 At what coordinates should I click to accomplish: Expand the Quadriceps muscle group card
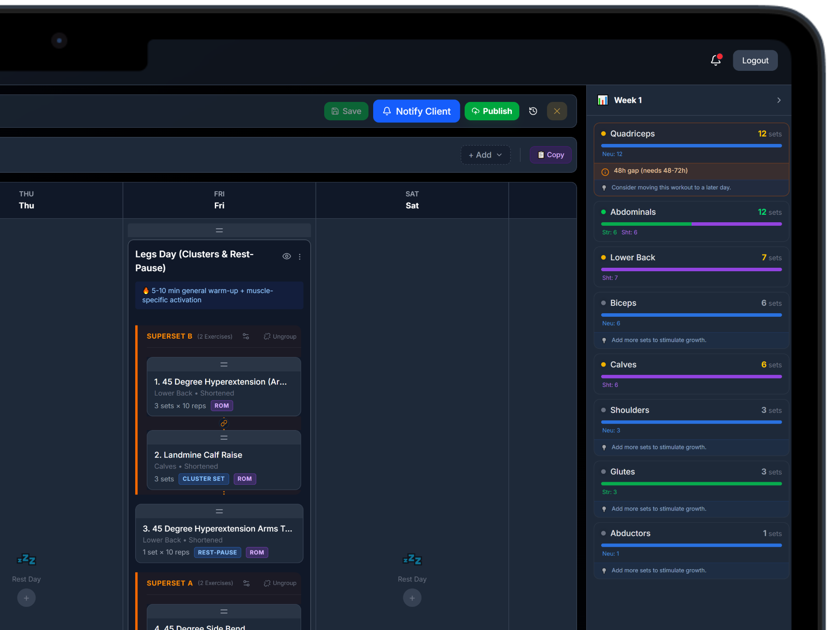click(x=691, y=159)
